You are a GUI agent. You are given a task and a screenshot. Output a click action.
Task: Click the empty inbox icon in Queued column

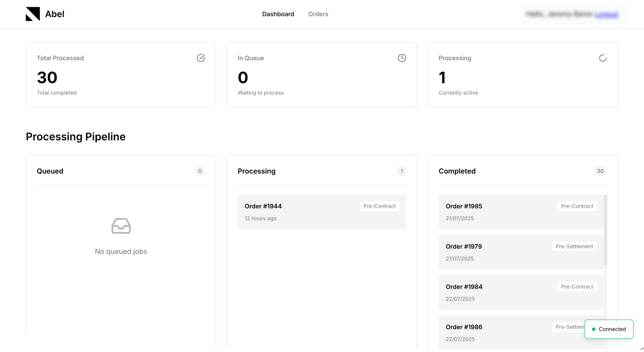coord(121,226)
